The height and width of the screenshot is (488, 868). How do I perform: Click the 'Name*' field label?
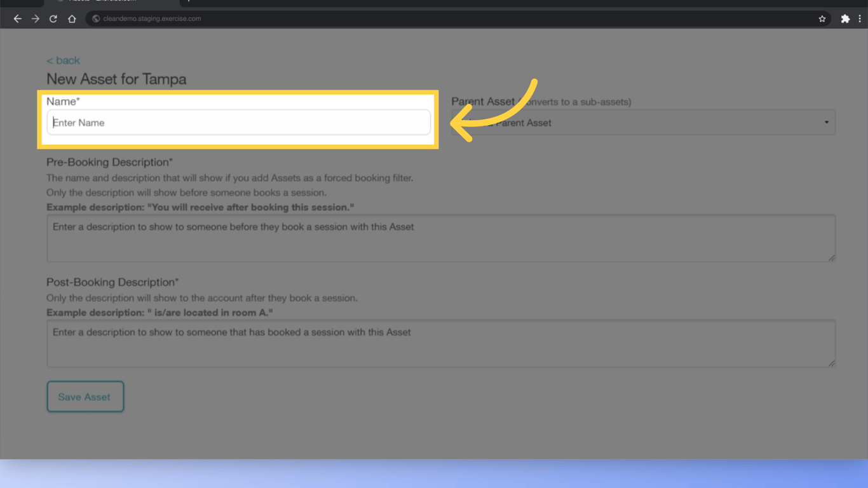click(x=63, y=102)
